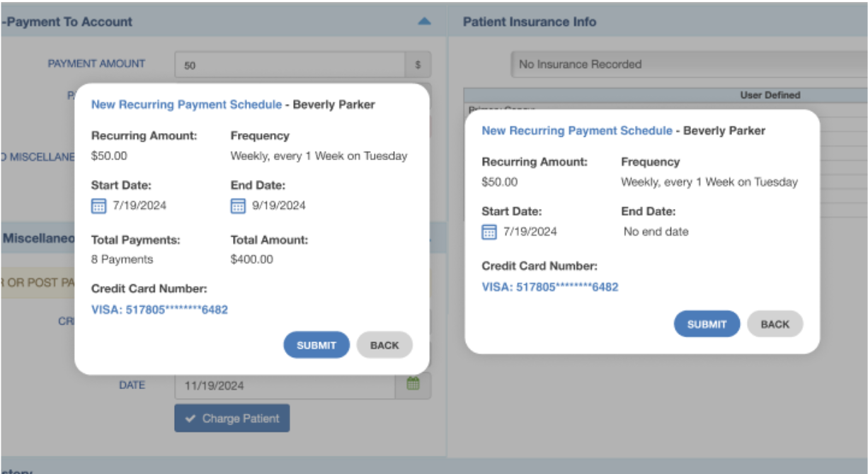Click the dollar sign addon beside Payment Amount
This screenshot has height=474, width=868.
tap(418, 64)
